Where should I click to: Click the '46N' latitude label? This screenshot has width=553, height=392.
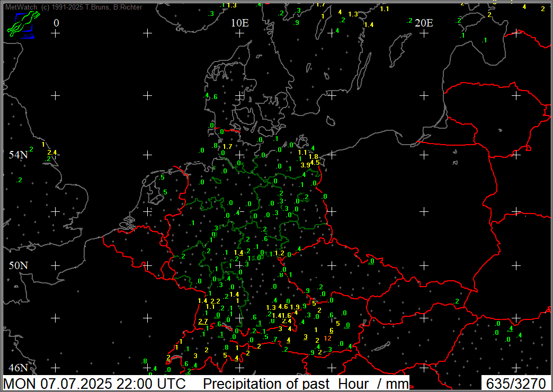pyautogui.click(x=19, y=368)
